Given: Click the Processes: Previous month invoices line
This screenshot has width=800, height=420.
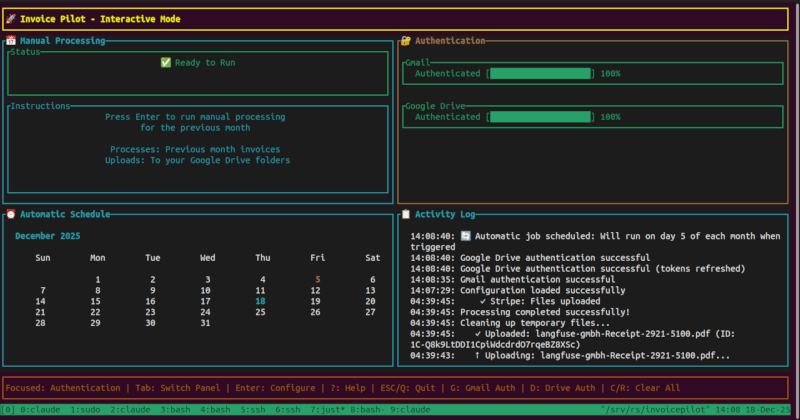Looking at the screenshot, I should pos(195,150).
